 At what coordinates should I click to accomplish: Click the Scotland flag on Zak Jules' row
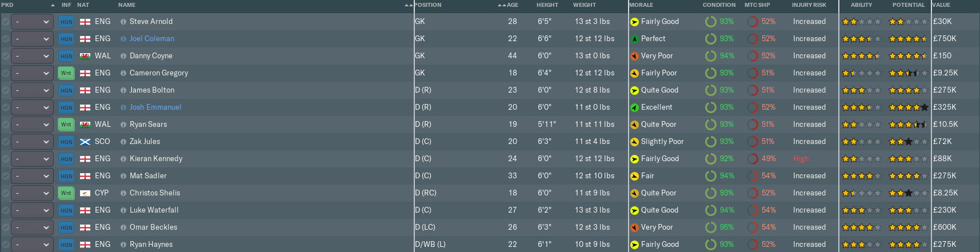pyautogui.click(x=85, y=142)
